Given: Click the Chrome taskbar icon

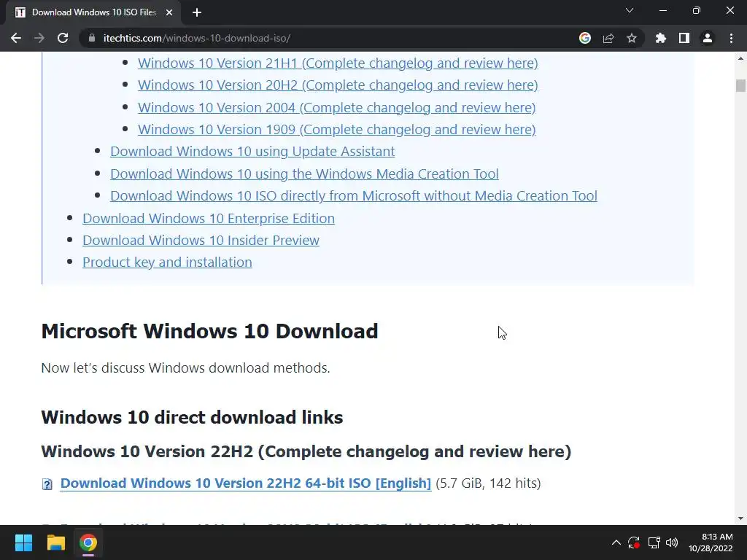Looking at the screenshot, I should [88, 542].
